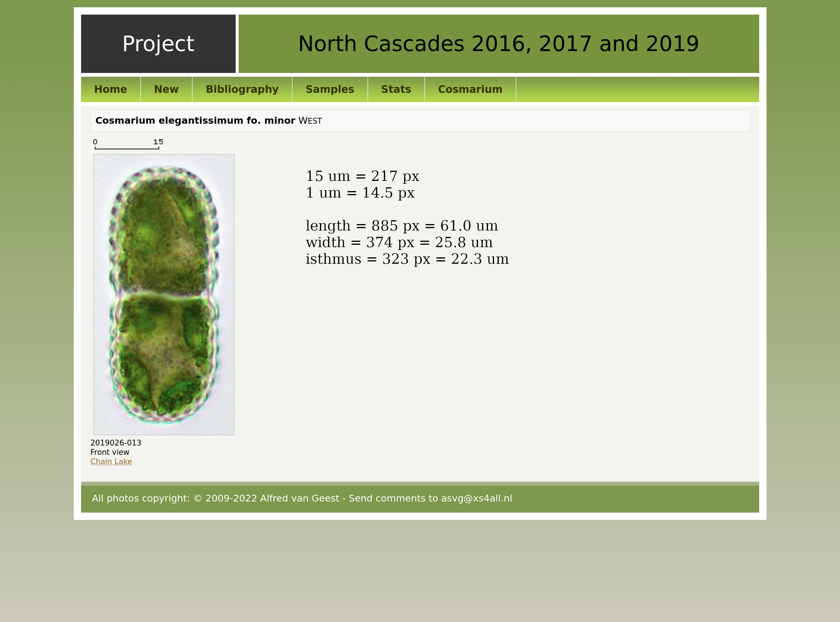Click the New navigation item

[166, 89]
